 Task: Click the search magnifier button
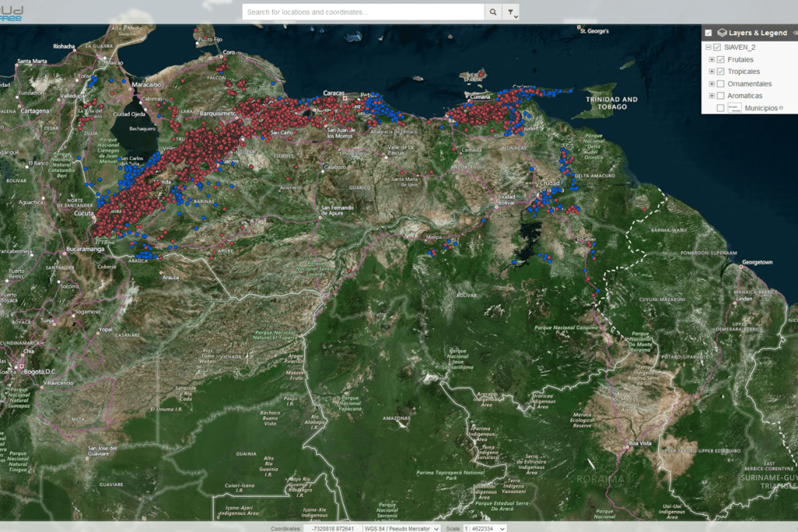[493, 12]
